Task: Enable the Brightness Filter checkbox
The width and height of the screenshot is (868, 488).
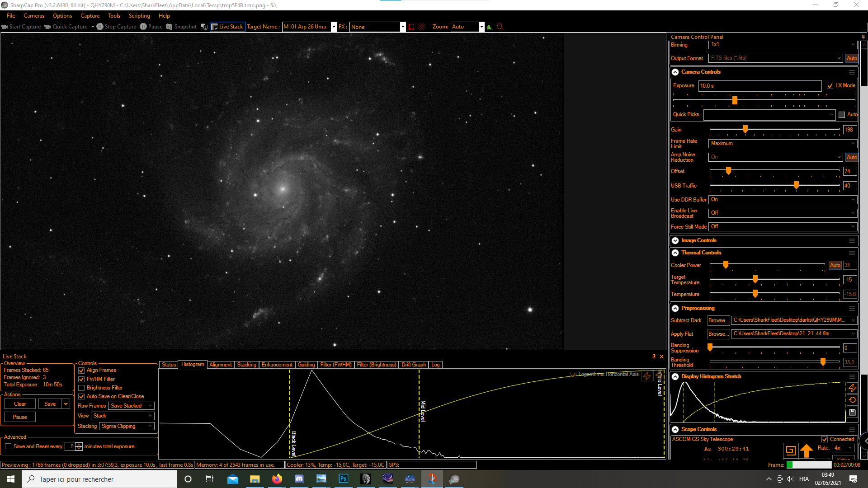Action: pos(82,388)
